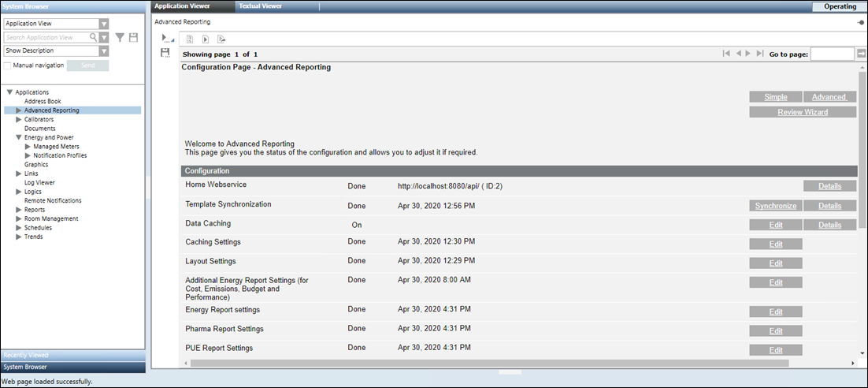Click the pin icon at top right of viewer
The height and width of the screenshot is (388, 868).
point(860,23)
